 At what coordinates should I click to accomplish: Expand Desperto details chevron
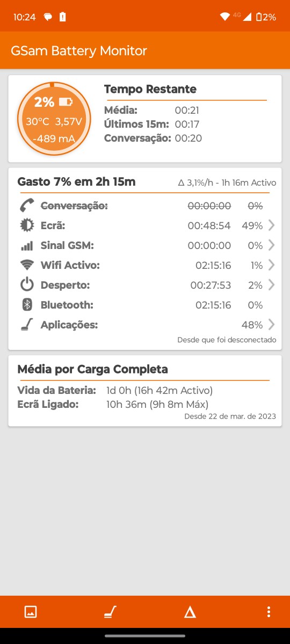click(x=271, y=285)
